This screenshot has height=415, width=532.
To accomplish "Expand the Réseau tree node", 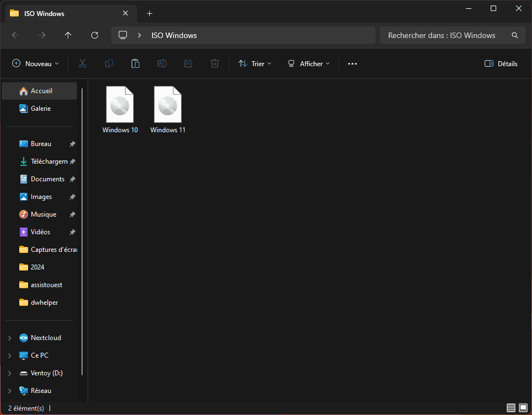I will tap(10, 391).
